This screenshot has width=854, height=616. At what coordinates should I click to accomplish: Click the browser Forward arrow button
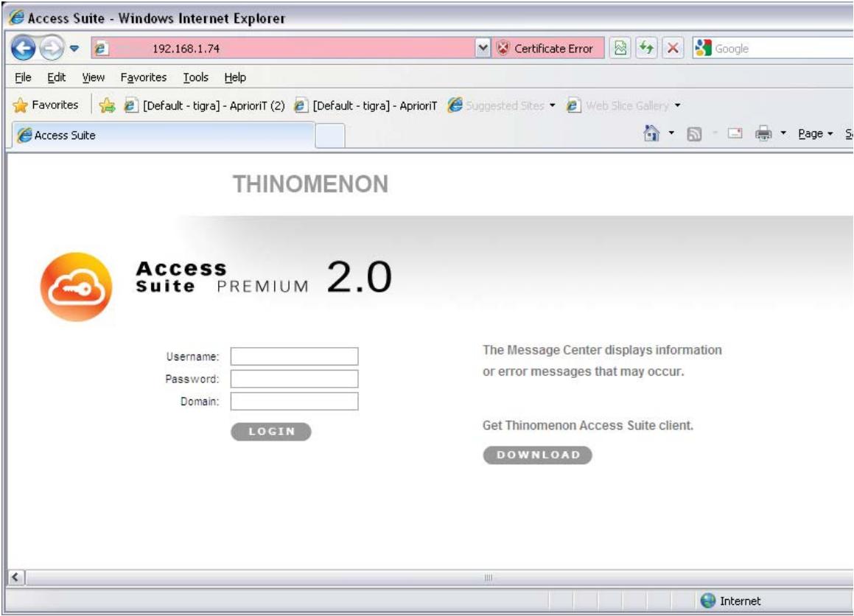click(x=52, y=49)
